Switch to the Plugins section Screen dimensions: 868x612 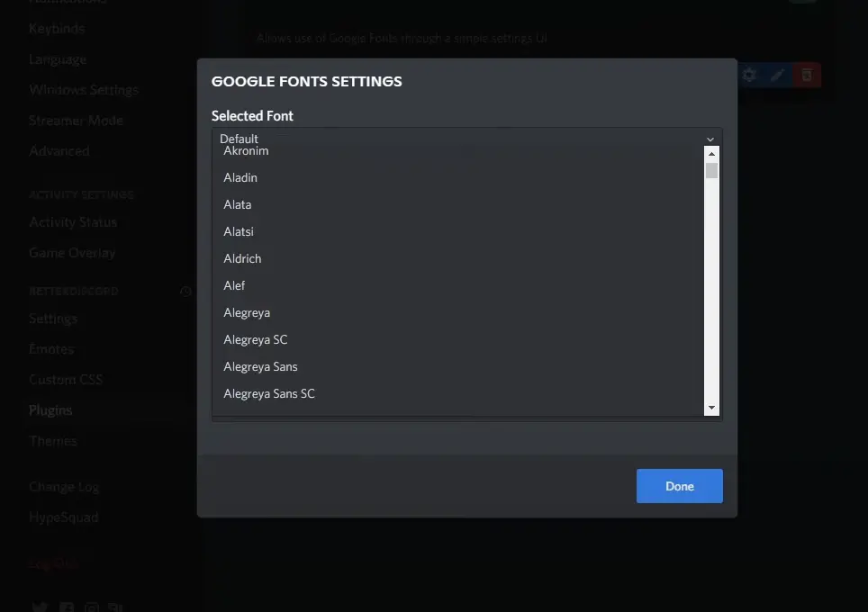[50, 410]
